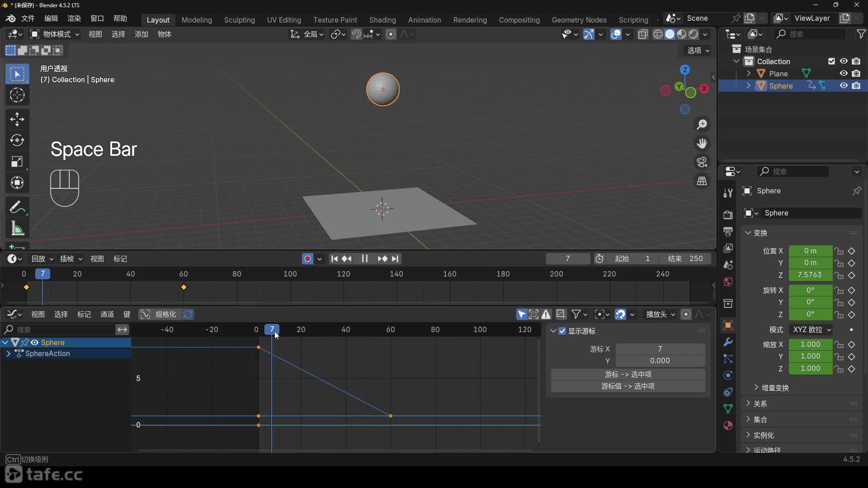Open the Modifiers wrench properties tab
This screenshot has width=868, height=488.
(x=728, y=342)
